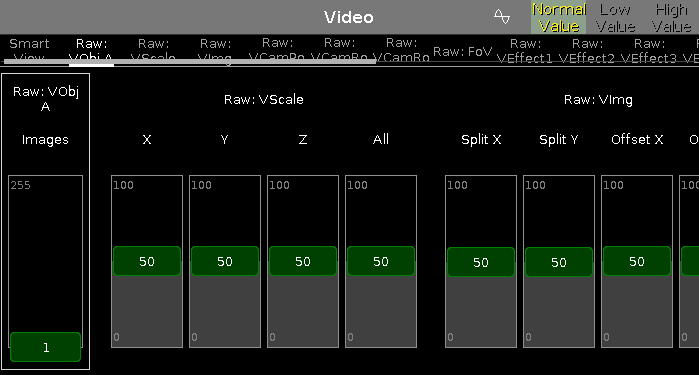This screenshot has width=699, height=375.
Task: Click the waveform effect icon in title bar
Action: click(502, 17)
